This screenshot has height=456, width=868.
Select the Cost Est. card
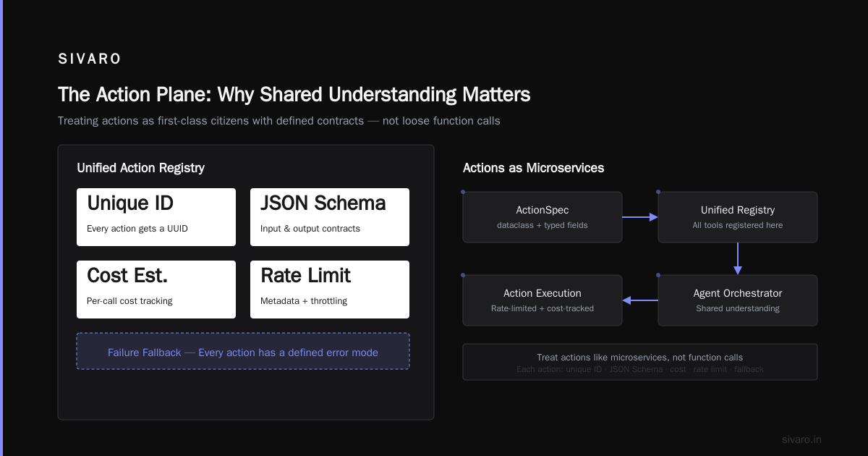coord(156,290)
